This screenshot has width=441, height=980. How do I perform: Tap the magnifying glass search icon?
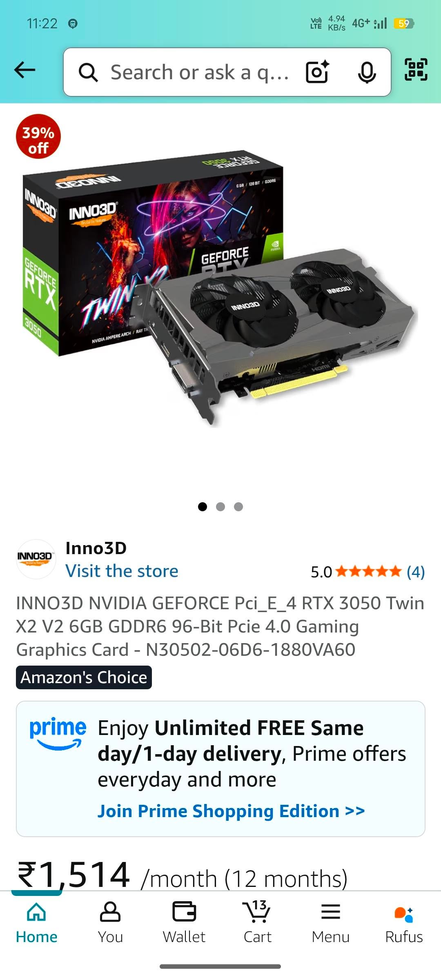(88, 72)
